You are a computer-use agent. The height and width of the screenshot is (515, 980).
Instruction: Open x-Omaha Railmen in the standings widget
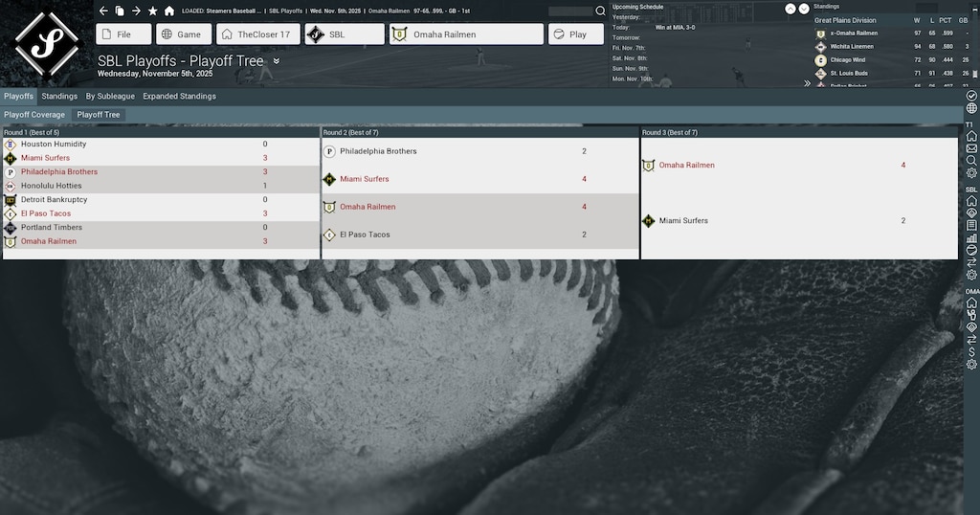point(854,34)
